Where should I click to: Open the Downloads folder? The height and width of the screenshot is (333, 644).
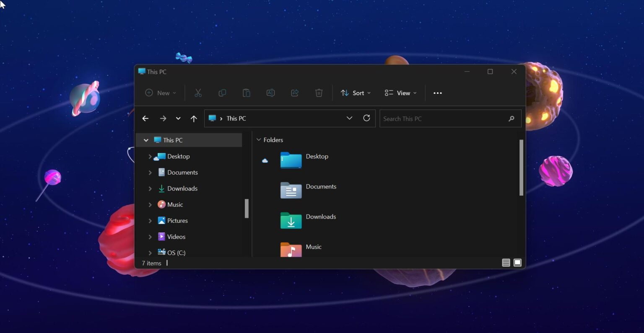tap(321, 217)
